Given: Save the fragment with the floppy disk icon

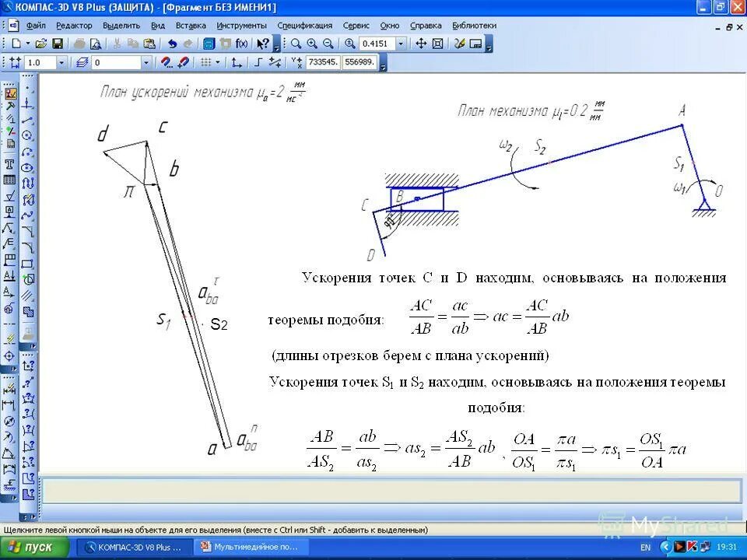Looking at the screenshot, I should tap(57, 44).
